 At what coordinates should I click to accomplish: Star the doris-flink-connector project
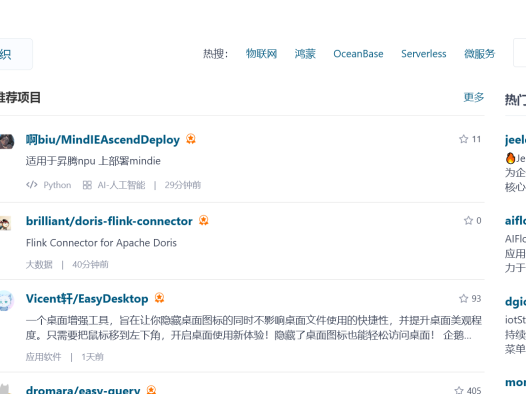click(x=468, y=220)
